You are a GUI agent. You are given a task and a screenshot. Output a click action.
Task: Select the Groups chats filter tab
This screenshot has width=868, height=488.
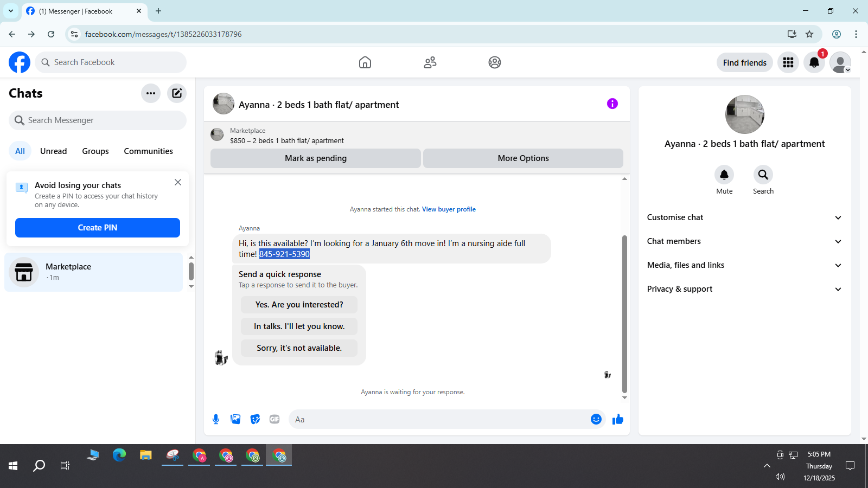(x=95, y=151)
